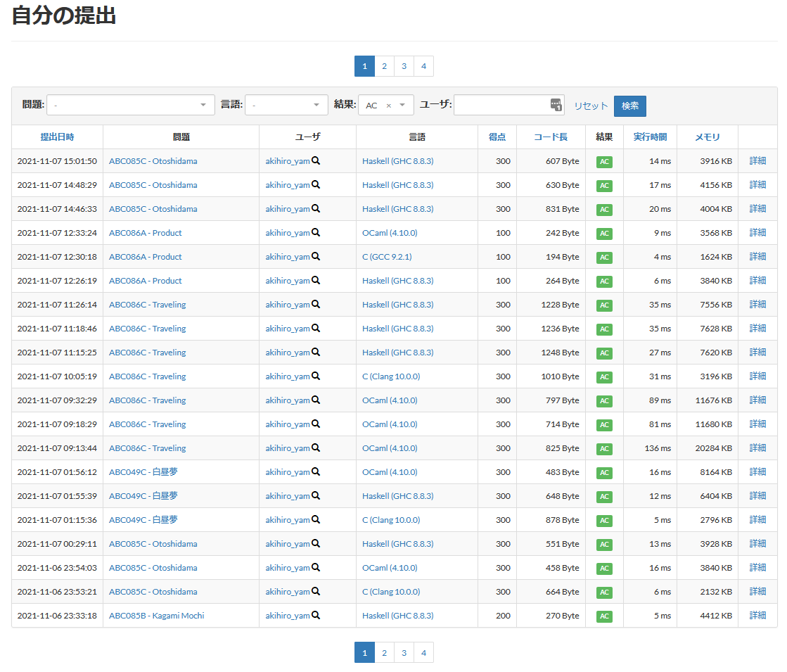Click the リセット reset link

[x=591, y=106]
